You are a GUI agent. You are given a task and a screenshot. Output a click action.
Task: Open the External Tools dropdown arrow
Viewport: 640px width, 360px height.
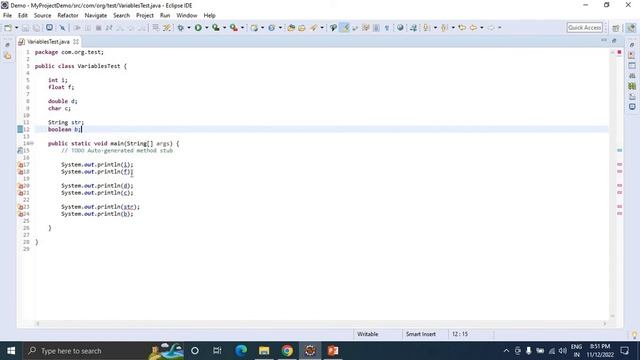pos(242,28)
